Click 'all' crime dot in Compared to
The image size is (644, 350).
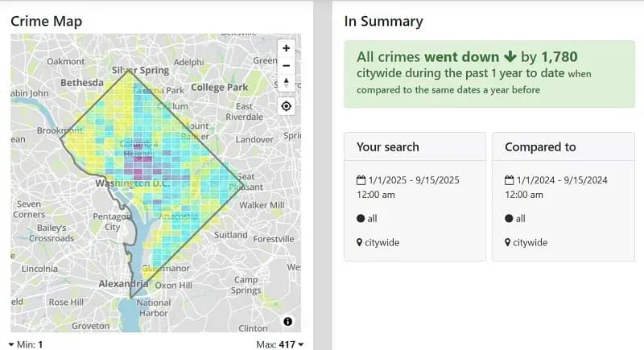(509, 218)
